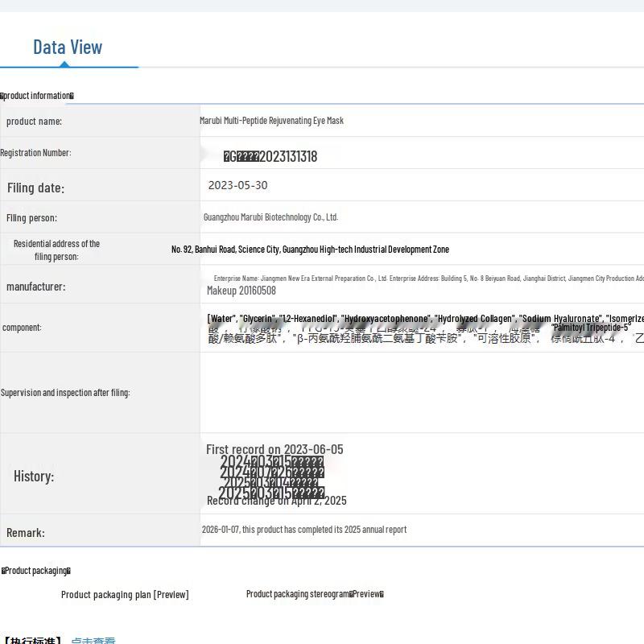Click the Filing person: label
Viewport: 644px width, 644px height.
click(31, 218)
